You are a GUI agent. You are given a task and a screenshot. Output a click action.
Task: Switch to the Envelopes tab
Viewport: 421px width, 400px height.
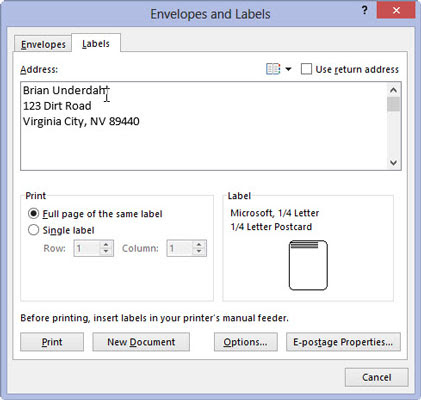43,44
